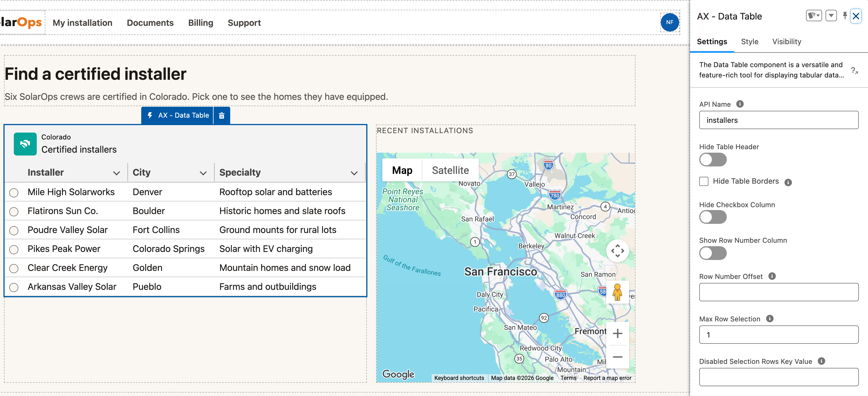Viewport: 868px width, 396px height.
Task: Show the info tooltip for Hide Table Borders
Action: coord(788,182)
